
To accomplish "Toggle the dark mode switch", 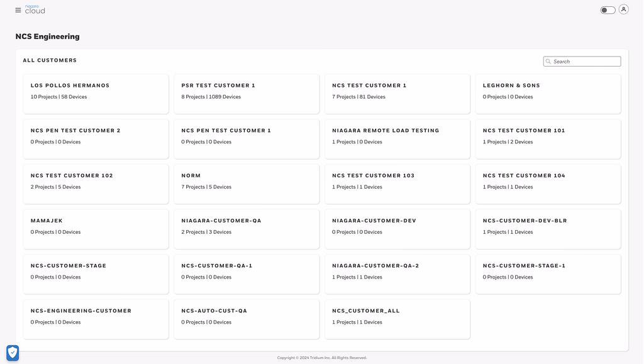I will click(x=608, y=10).
